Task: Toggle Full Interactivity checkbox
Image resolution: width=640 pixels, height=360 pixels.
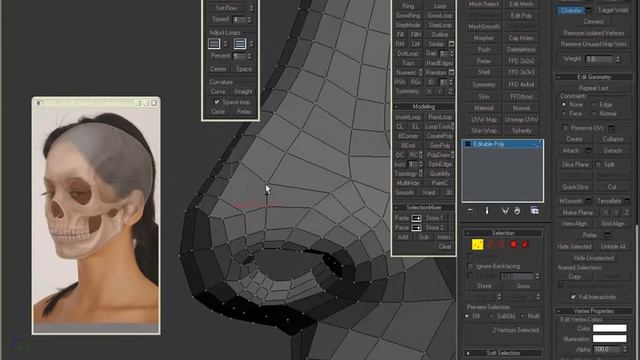Action: (x=573, y=297)
